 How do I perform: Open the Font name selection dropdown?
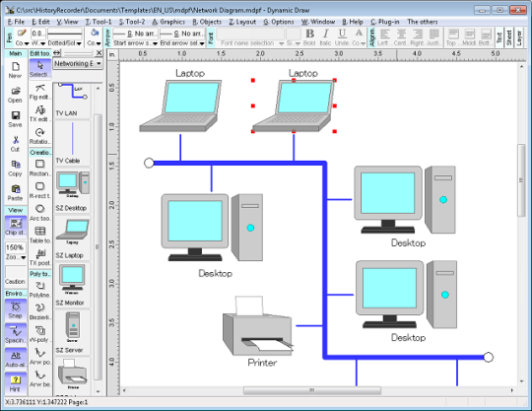[281, 43]
